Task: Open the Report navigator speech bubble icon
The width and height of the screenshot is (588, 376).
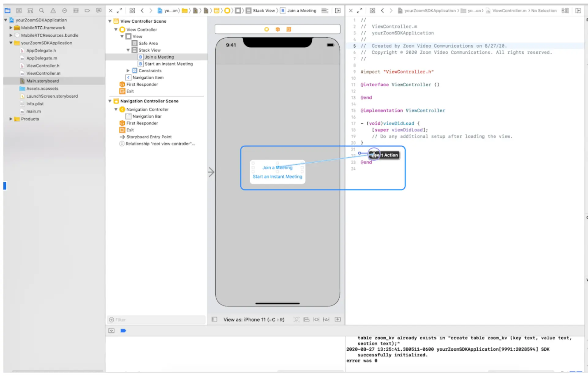Action: (x=99, y=10)
